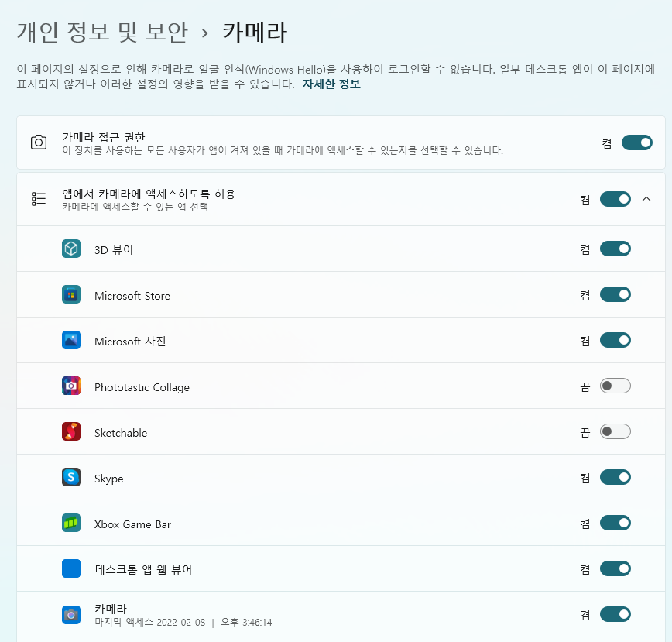Click the Skype label
The width and height of the screenshot is (672, 642).
click(109, 479)
